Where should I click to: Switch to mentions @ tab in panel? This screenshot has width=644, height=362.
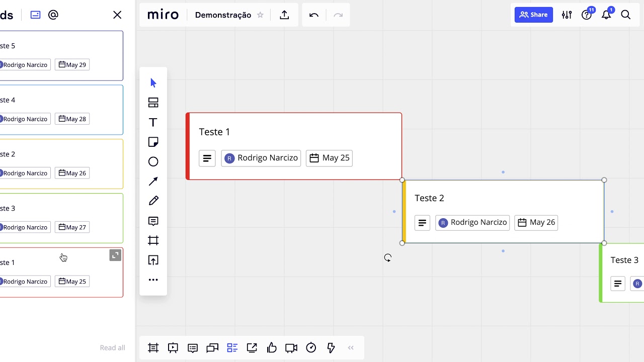pyautogui.click(x=53, y=15)
